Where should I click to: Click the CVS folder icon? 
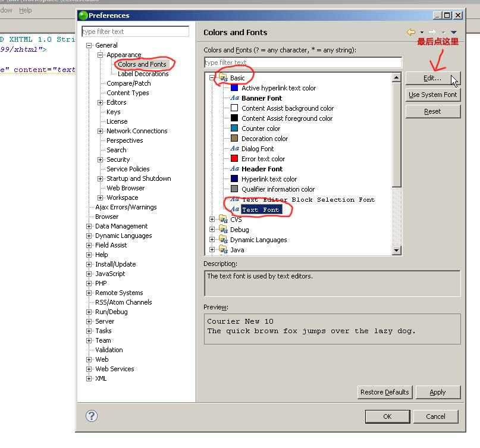[224, 220]
